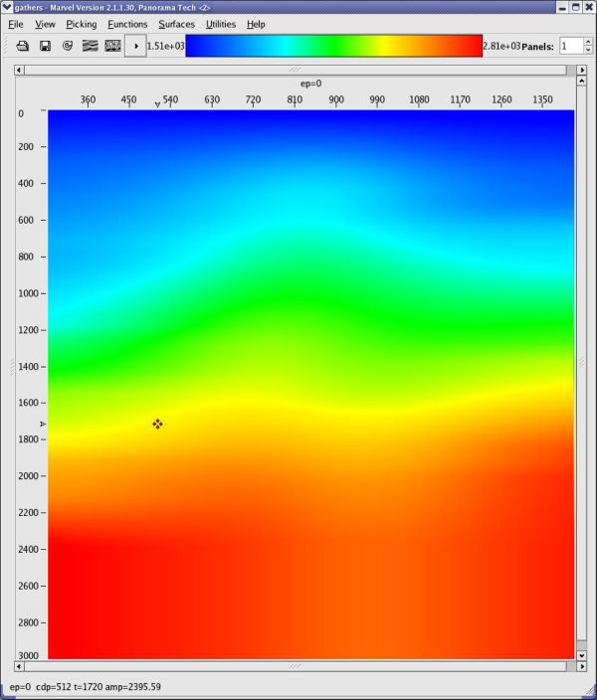The image size is (597, 700).
Task: Click the 2400 tick label on vertical axis
Action: click(x=28, y=549)
